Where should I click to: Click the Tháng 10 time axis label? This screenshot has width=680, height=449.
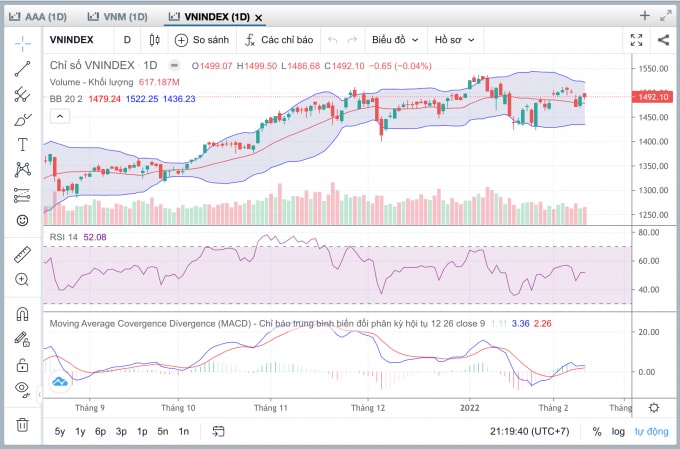tap(178, 408)
